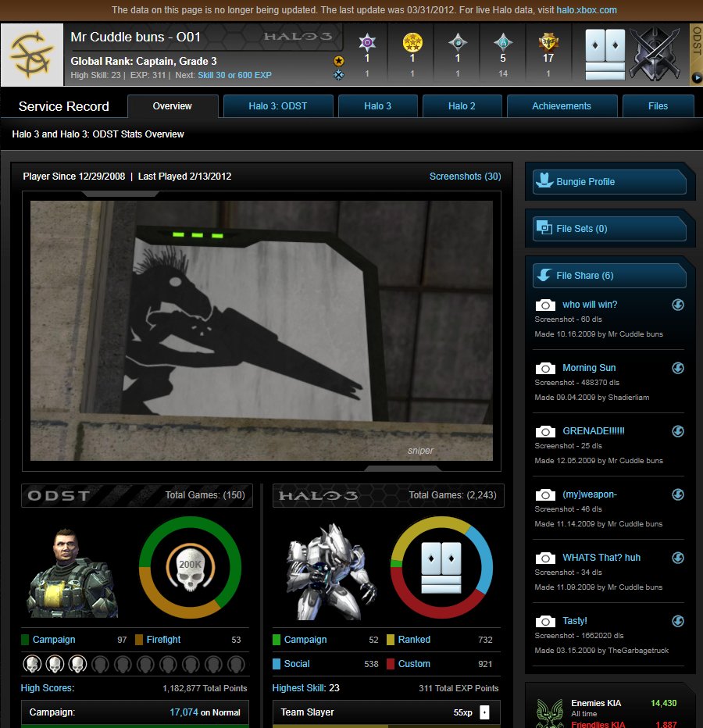Click the Highest Skill link
The width and height of the screenshot is (703, 728).
298,688
